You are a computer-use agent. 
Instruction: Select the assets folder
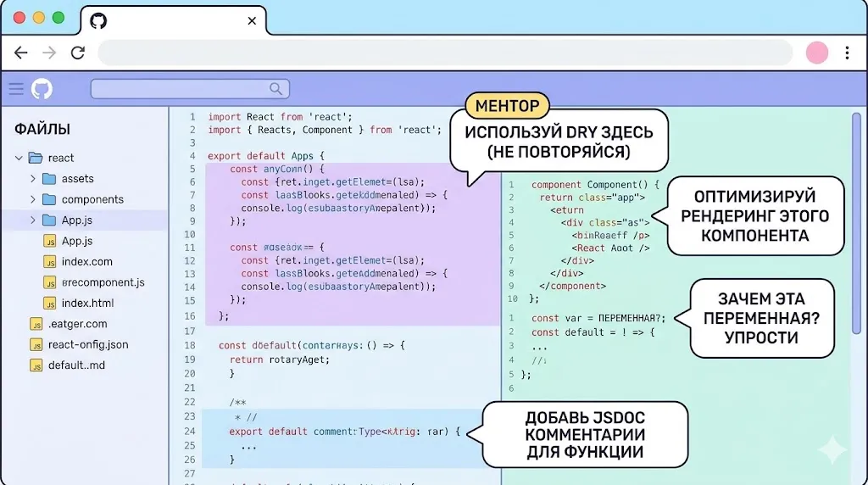tap(77, 178)
